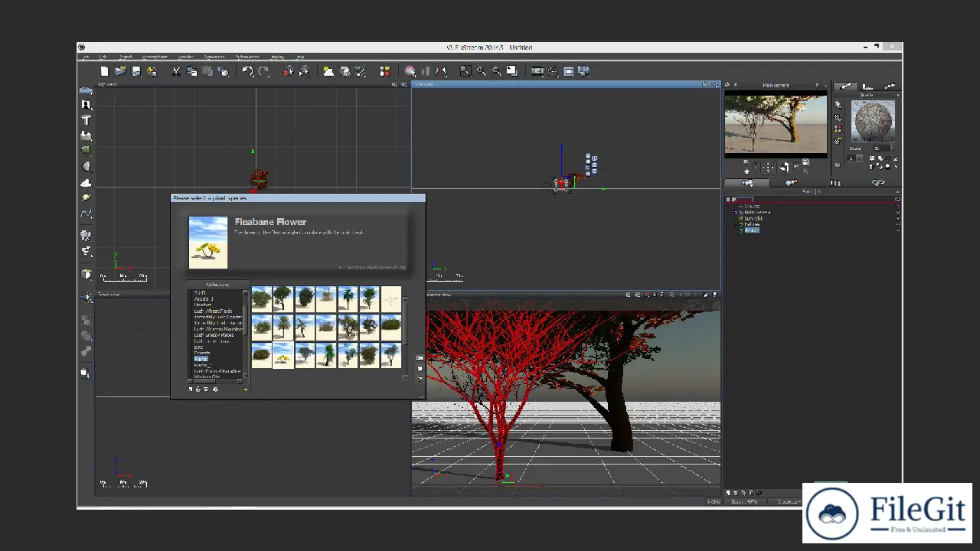Click the material chain-link tab icon
980x551 pixels.
tap(878, 183)
